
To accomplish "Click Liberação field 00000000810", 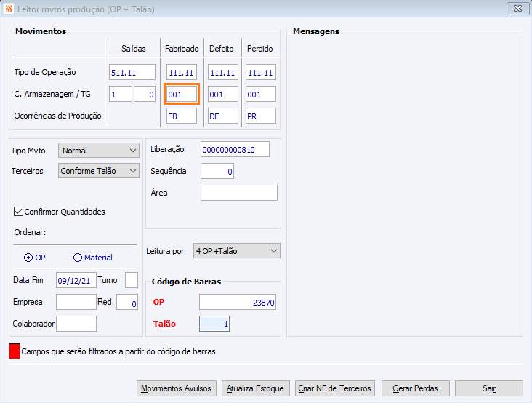I will click(x=235, y=149).
